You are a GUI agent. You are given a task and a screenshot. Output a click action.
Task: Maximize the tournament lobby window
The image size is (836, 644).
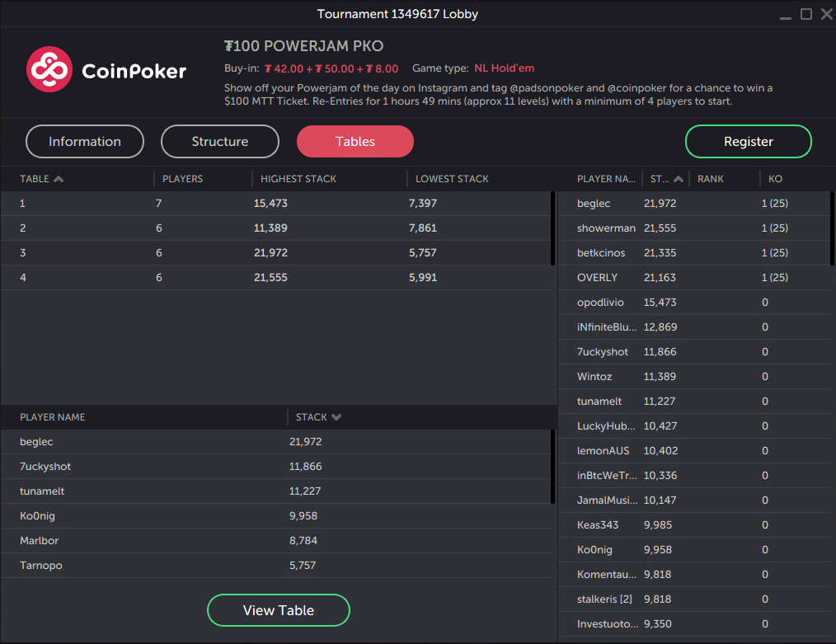point(806,14)
